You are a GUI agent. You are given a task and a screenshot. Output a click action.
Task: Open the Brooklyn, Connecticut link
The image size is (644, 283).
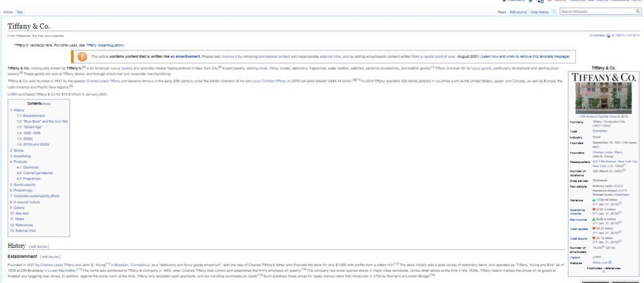pyautogui.click(x=131, y=265)
